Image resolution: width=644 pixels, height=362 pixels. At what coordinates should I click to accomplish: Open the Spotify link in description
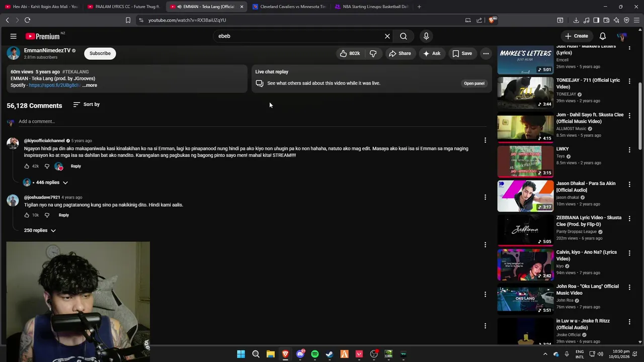coord(55,85)
